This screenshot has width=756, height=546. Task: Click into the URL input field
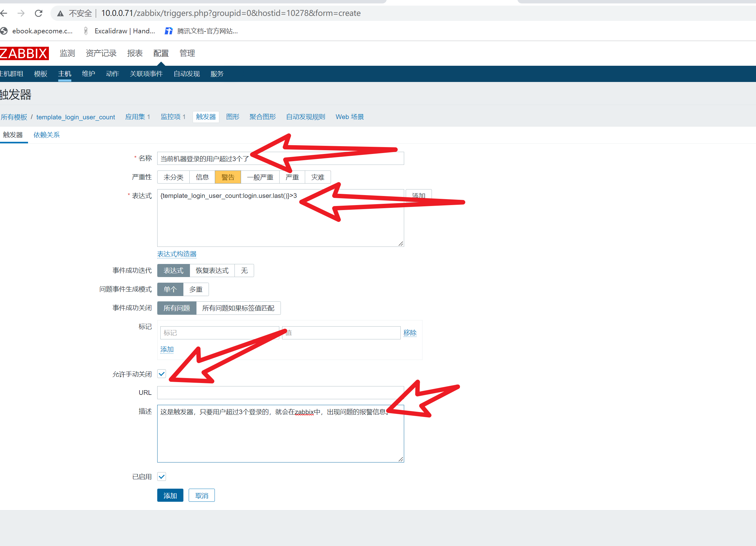pyautogui.click(x=280, y=393)
